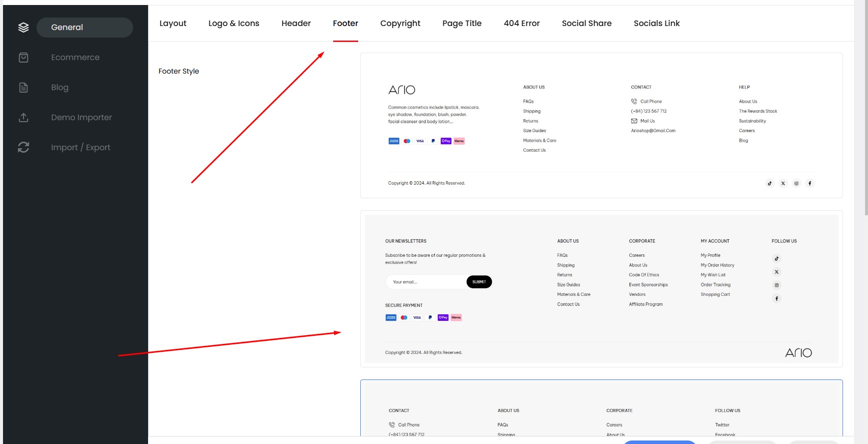Click Facebook icon under Follow Us column
Viewport: 868px width, 444px height.
(x=776, y=298)
